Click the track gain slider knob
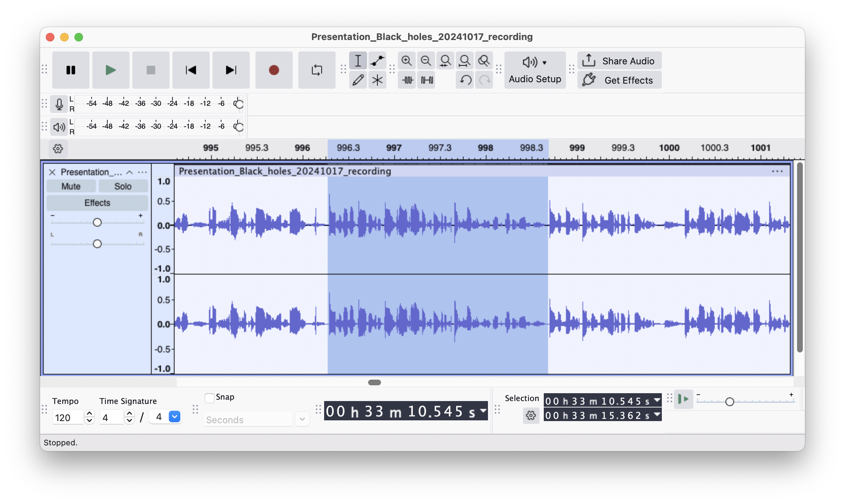This screenshot has width=845, height=504. coord(97,222)
